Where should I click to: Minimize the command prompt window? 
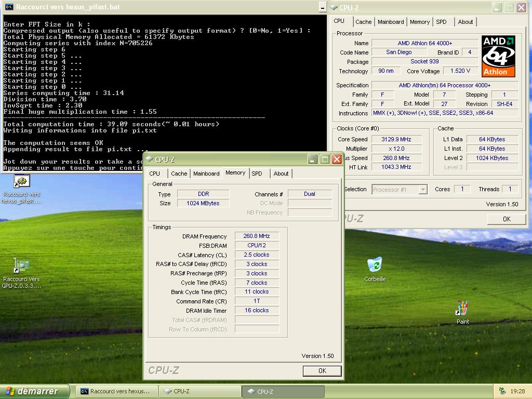point(322,7)
